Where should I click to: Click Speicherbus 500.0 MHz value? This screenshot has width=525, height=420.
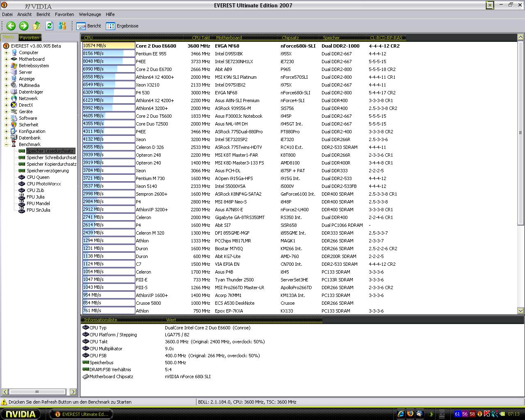[176, 363]
